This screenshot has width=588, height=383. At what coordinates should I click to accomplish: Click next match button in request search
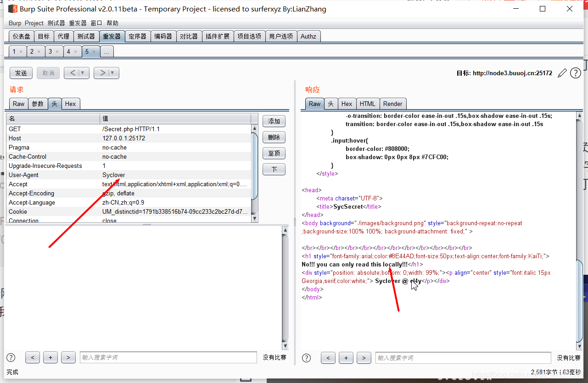tap(68, 358)
